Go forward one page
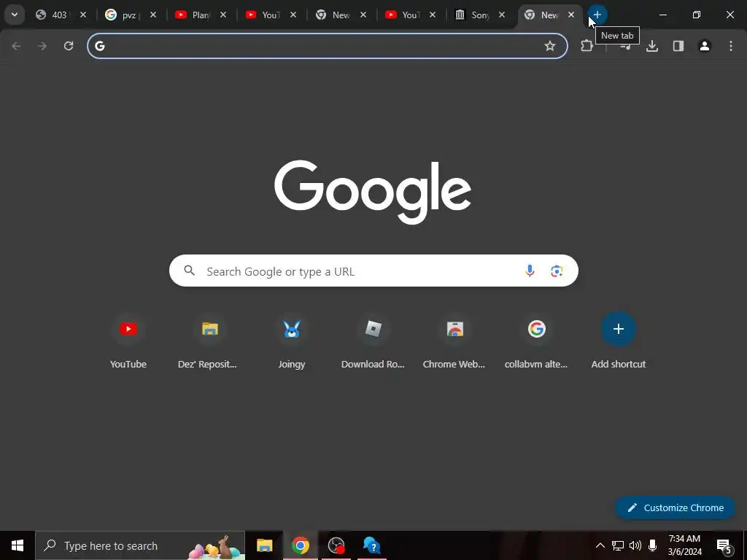This screenshot has height=560, width=747. pos(42,46)
